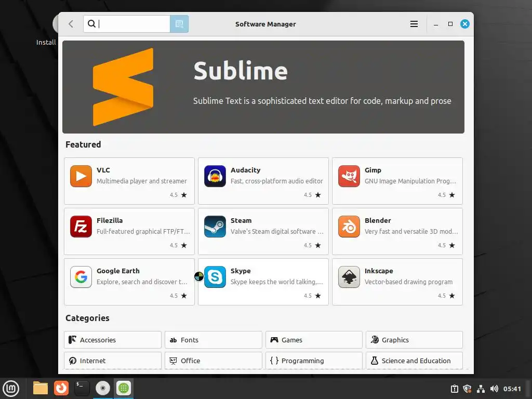Open the Sublime featured banner
Screen dimensions: 532x399
(x=263, y=87)
